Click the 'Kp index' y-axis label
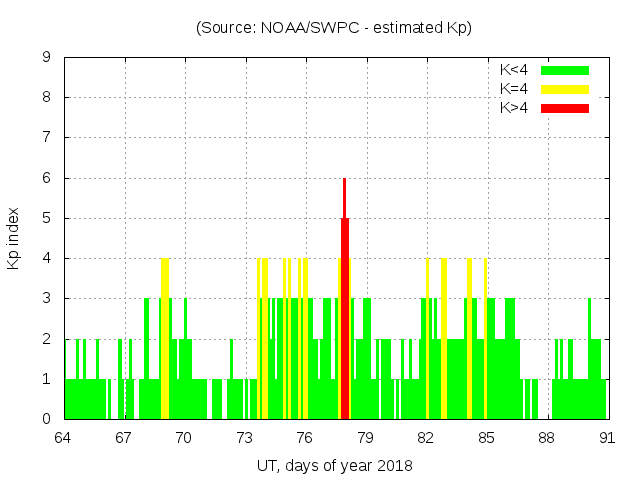Viewport: 640px width, 480px height. tap(14, 239)
